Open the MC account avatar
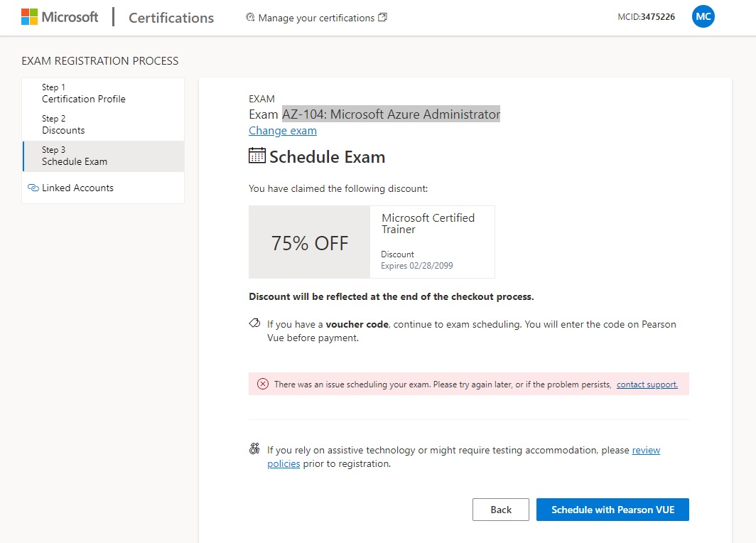The image size is (756, 543). [703, 17]
